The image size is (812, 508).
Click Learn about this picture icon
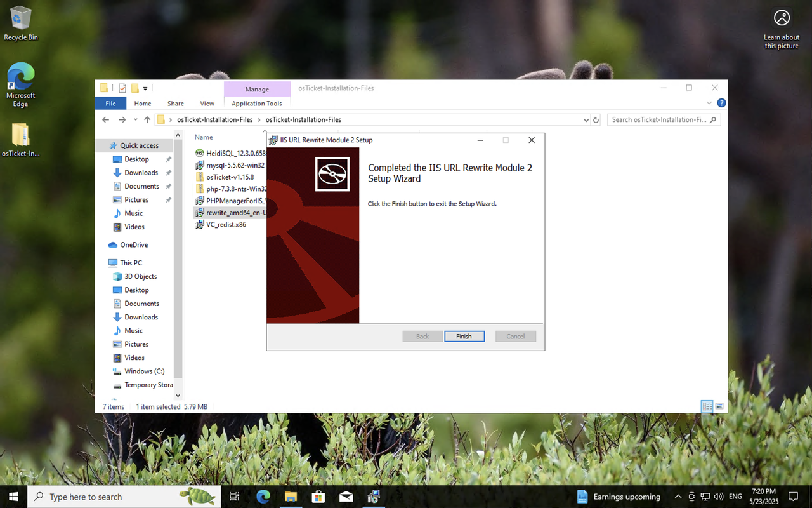[782, 29]
